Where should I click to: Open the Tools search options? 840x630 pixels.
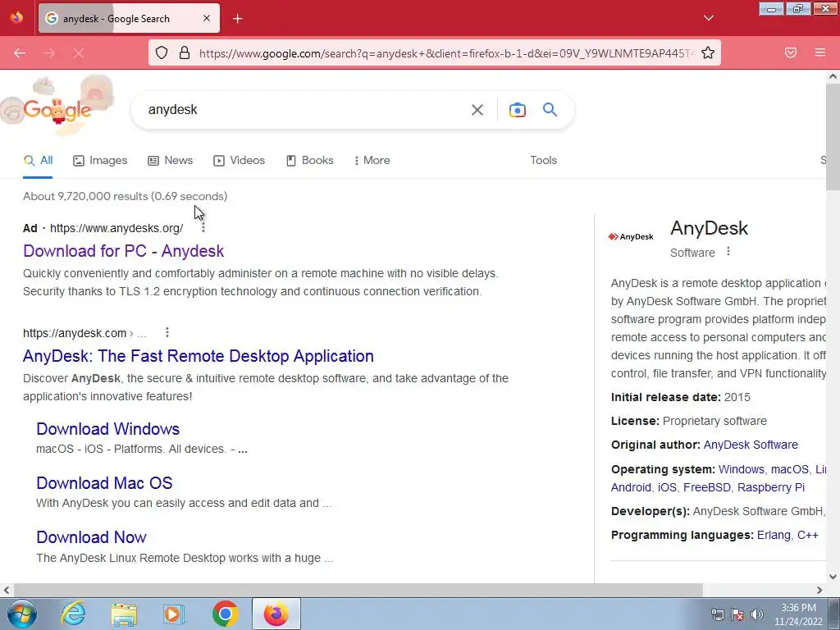pyautogui.click(x=543, y=161)
